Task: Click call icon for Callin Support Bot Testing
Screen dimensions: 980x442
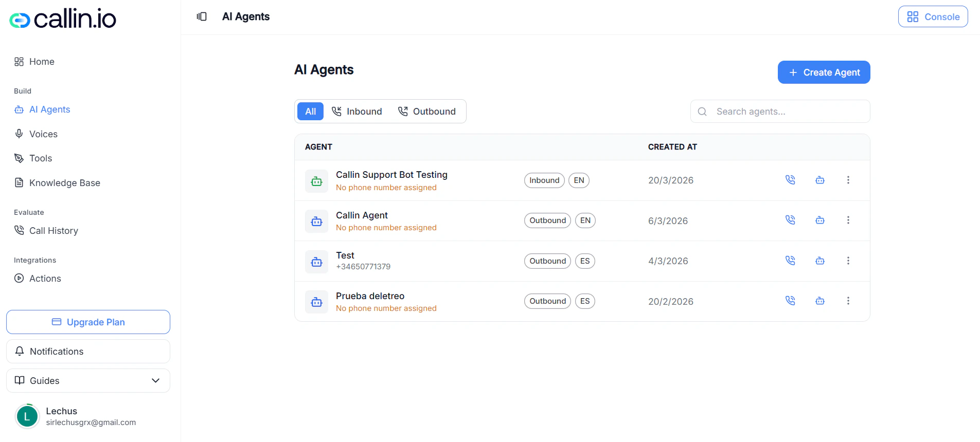Action: pos(790,180)
